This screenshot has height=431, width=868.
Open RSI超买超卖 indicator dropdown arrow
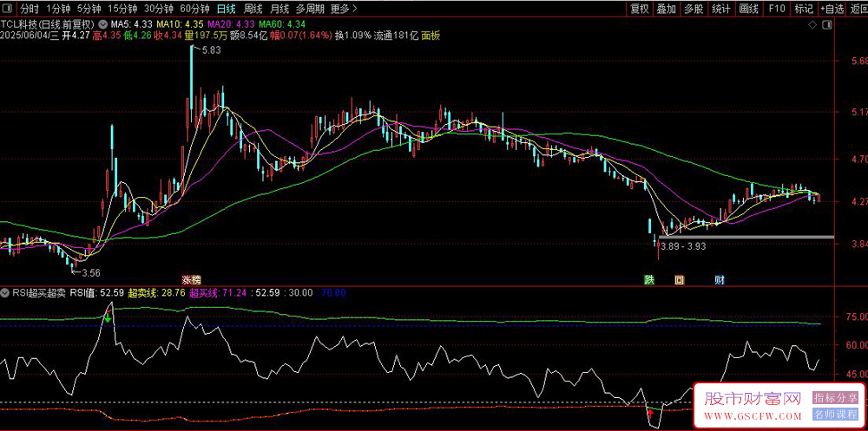tap(5, 292)
